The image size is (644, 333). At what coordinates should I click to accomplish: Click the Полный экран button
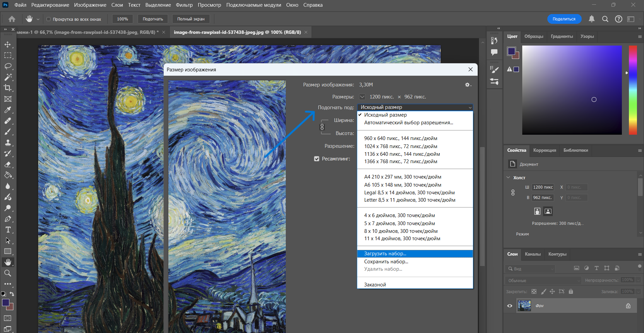click(191, 19)
